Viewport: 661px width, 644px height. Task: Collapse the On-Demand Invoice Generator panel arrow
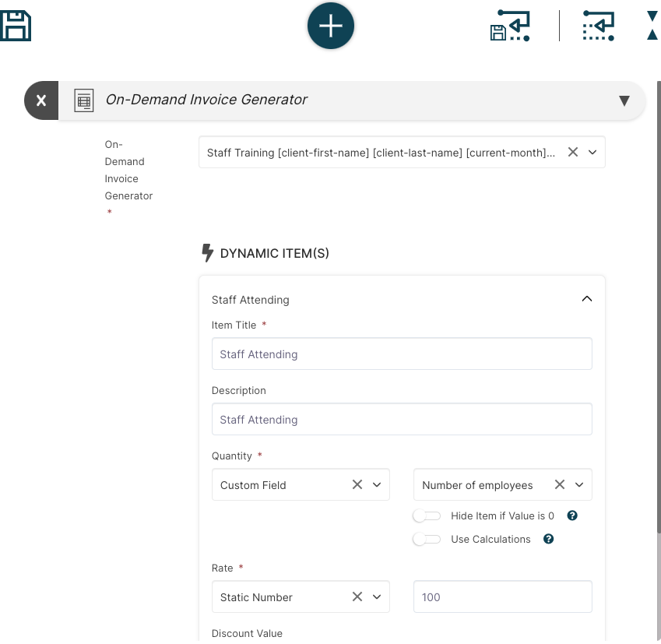point(624,100)
